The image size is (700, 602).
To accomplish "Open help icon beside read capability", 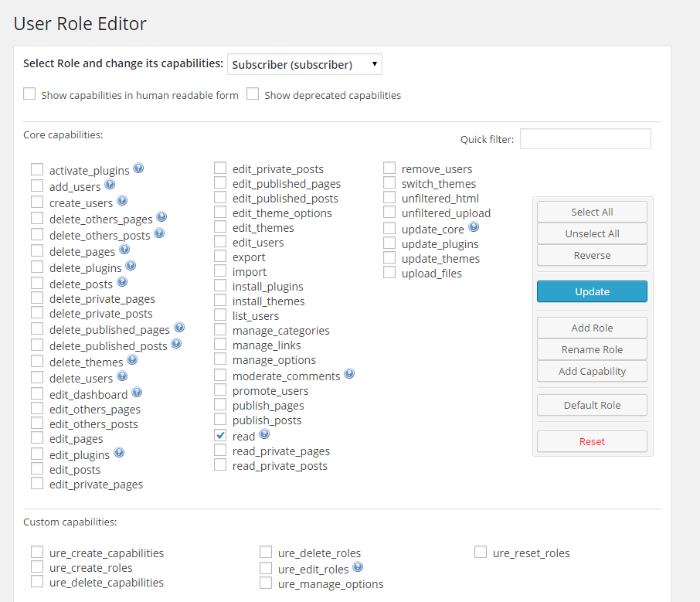I will click(264, 434).
